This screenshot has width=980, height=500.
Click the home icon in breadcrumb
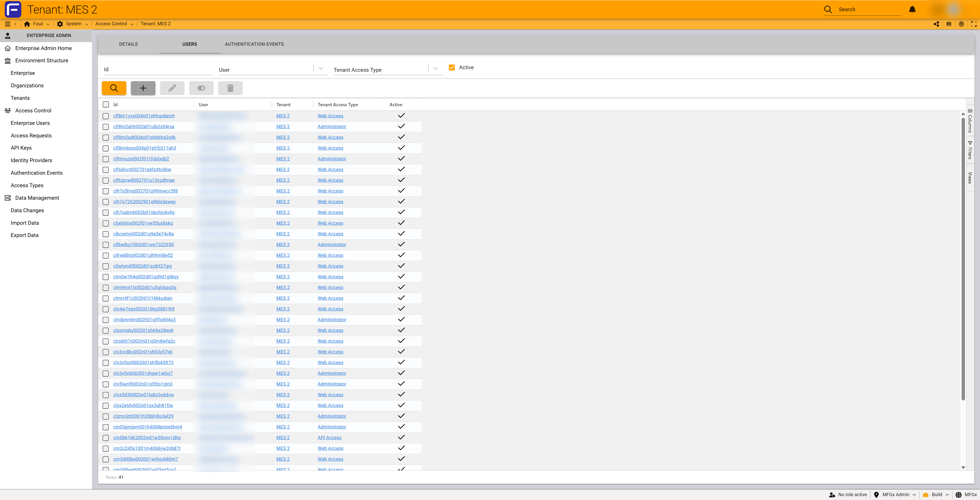click(x=27, y=24)
